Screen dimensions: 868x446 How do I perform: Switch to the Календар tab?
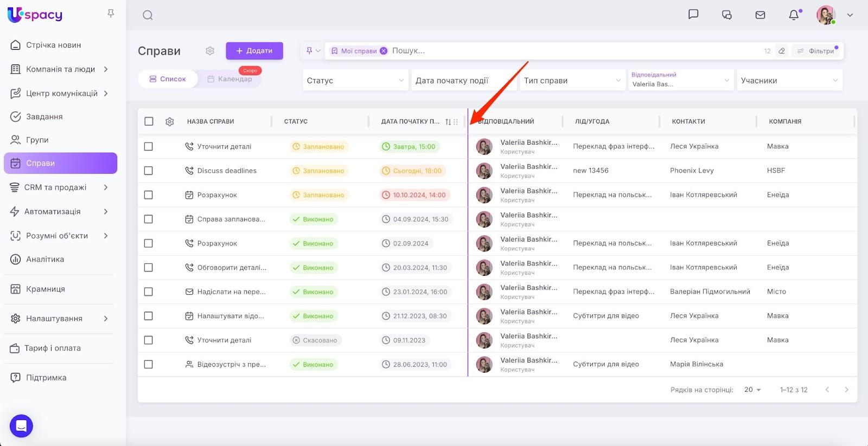(230, 79)
